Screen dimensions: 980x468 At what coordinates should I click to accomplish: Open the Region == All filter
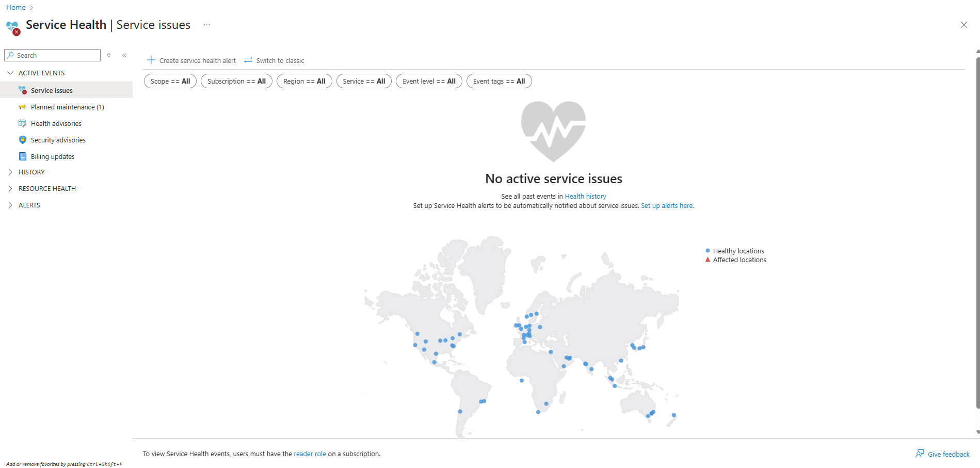click(x=304, y=81)
